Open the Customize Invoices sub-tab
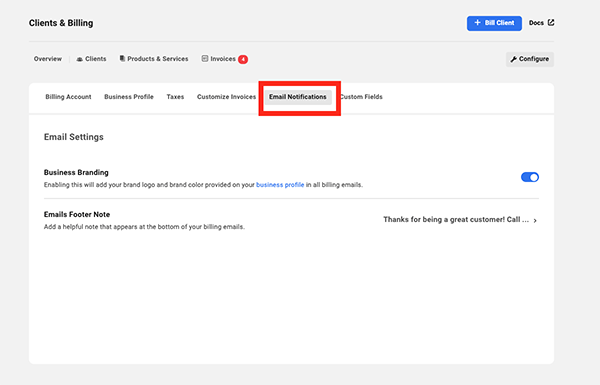 point(226,97)
